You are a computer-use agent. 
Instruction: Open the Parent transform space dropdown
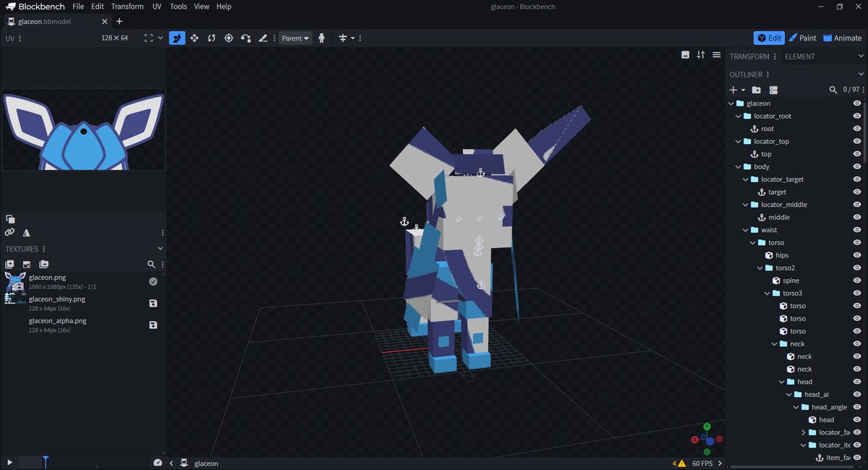click(x=295, y=38)
